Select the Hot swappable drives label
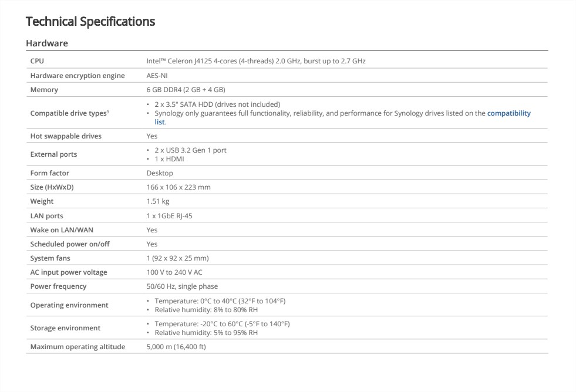 66,136
